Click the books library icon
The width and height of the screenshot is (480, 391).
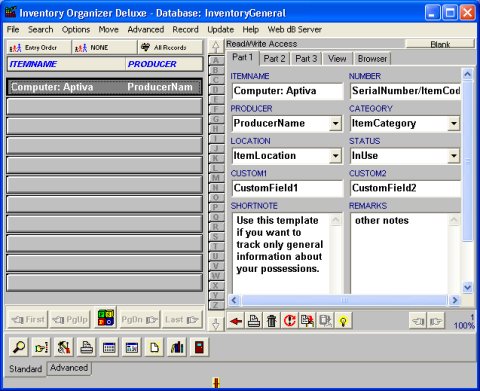coord(177,347)
